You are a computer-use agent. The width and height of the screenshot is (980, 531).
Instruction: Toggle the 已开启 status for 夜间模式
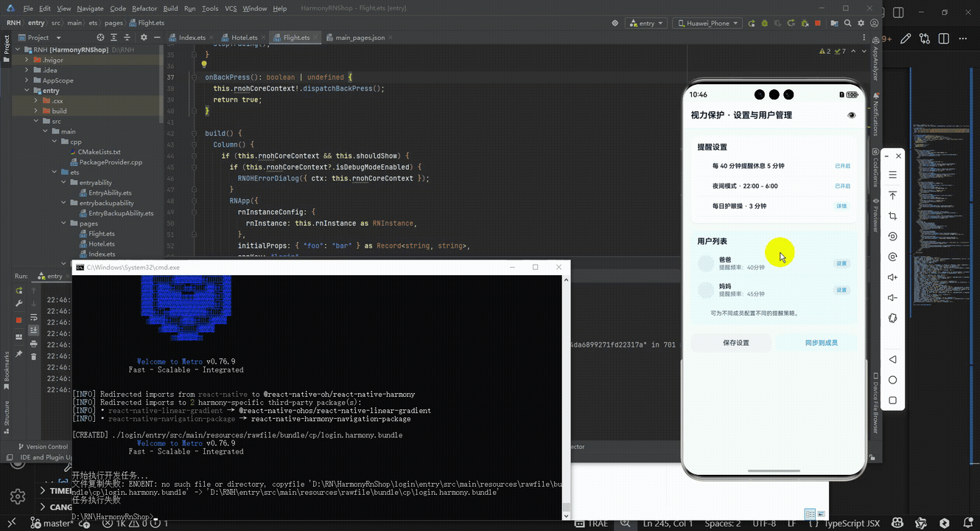[842, 186]
